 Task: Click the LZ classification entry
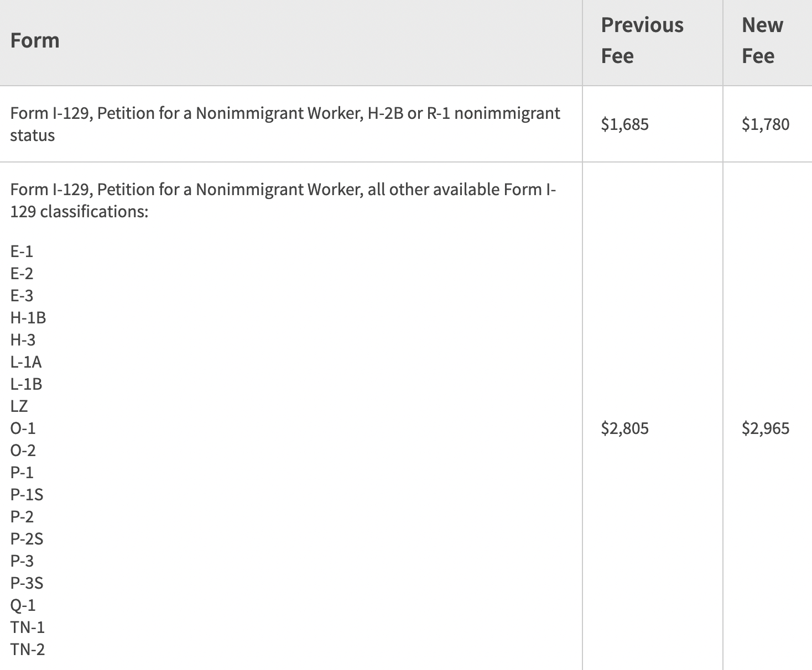pos(19,406)
